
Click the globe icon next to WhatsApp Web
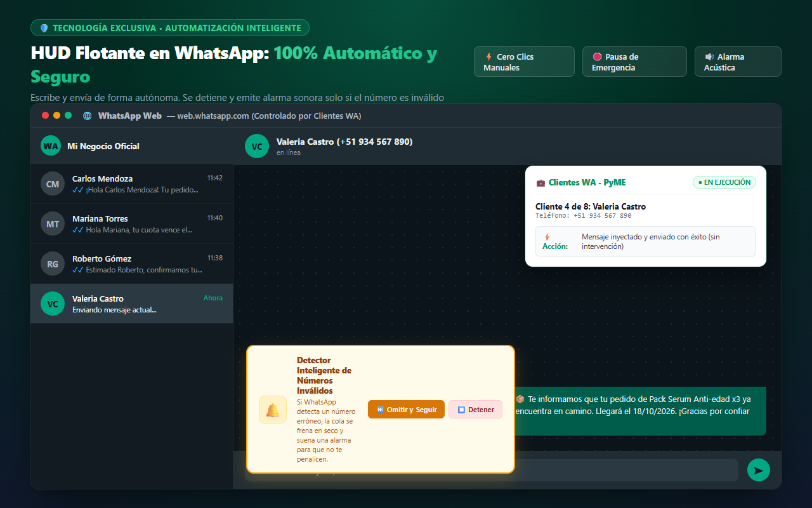pos(87,116)
